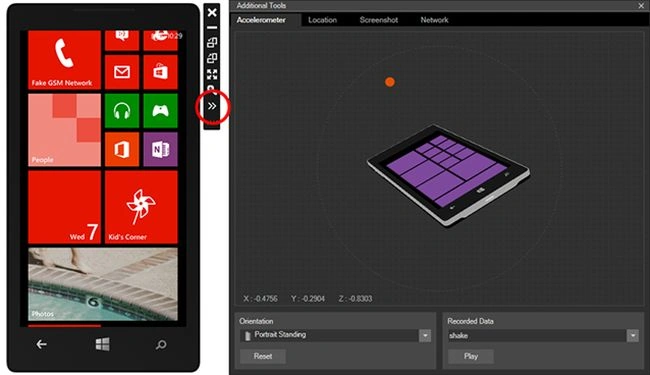
Task: Open the OneNote tile
Action: [160, 149]
